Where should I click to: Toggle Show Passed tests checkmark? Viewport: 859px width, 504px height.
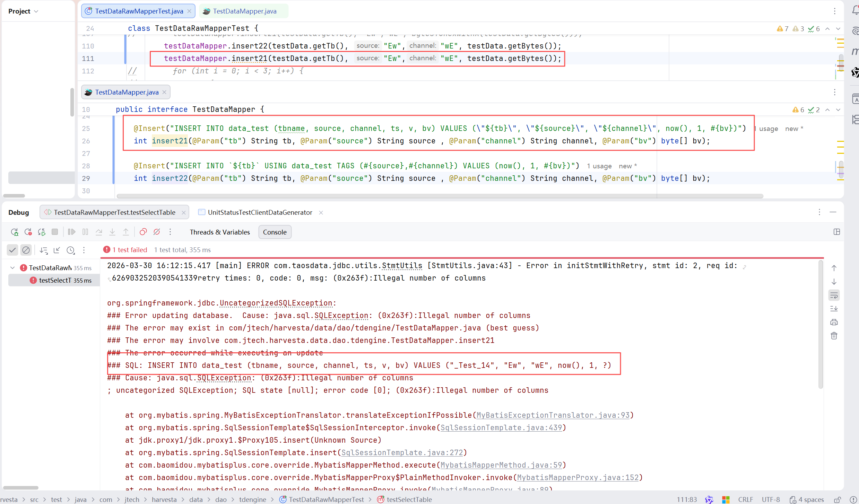(12, 250)
